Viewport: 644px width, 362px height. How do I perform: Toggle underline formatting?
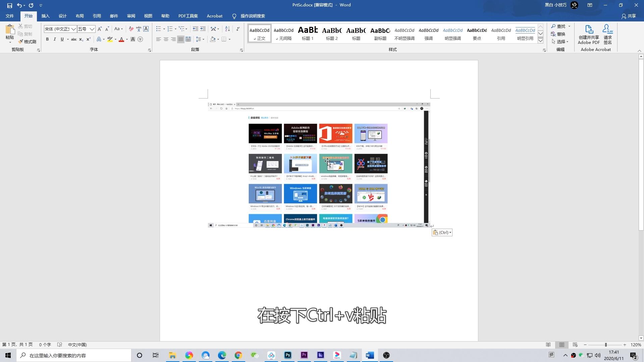click(x=62, y=39)
